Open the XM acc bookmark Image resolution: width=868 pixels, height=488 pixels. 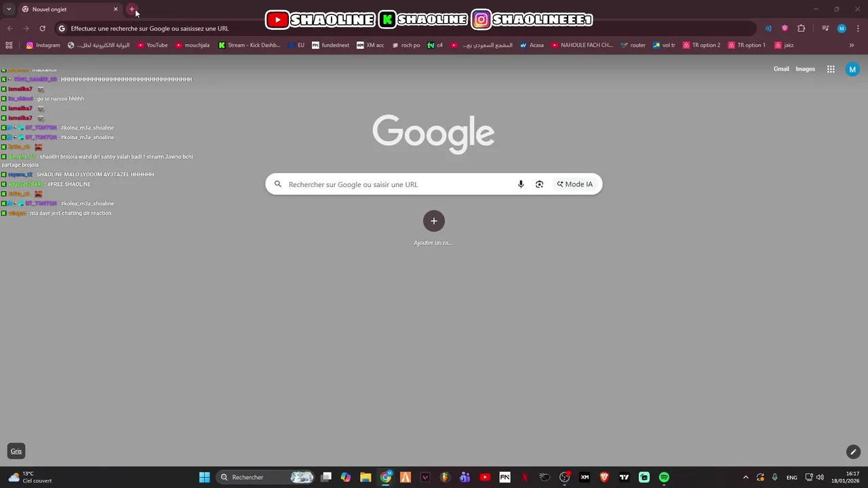click(370, 45)
